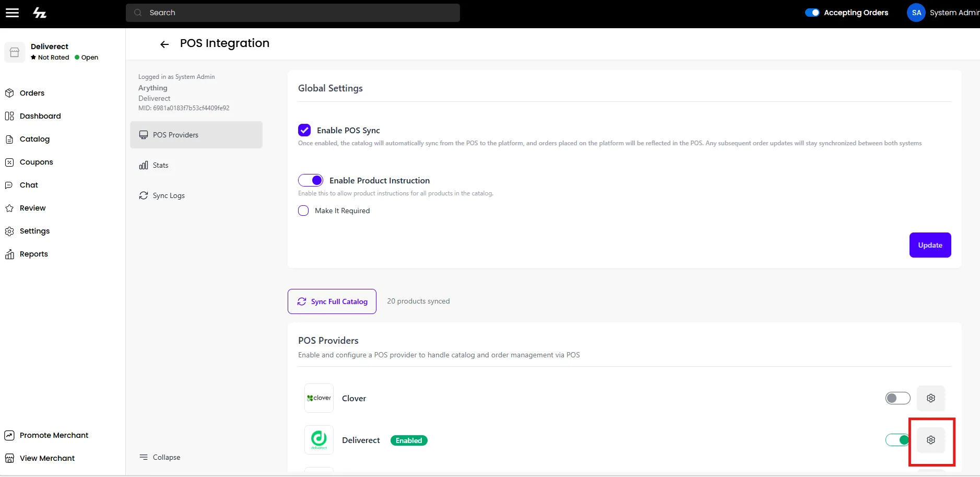This screenshot has height=477, width=980.
Task: Open Dashboard in the sidebar
Action: 33,116
